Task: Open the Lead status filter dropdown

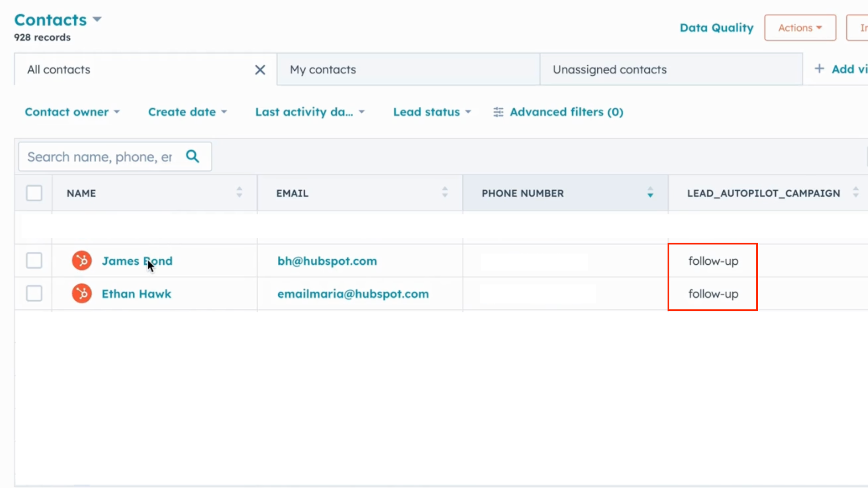Action: [x=432, y=112]
